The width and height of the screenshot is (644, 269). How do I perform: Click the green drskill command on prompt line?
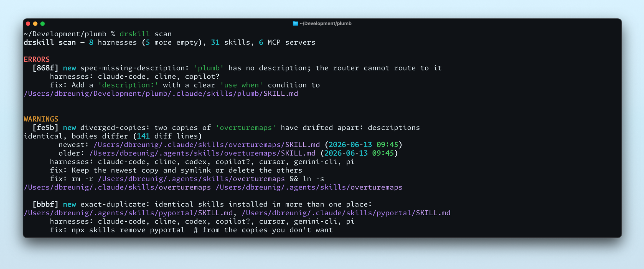tap(135, 34)
